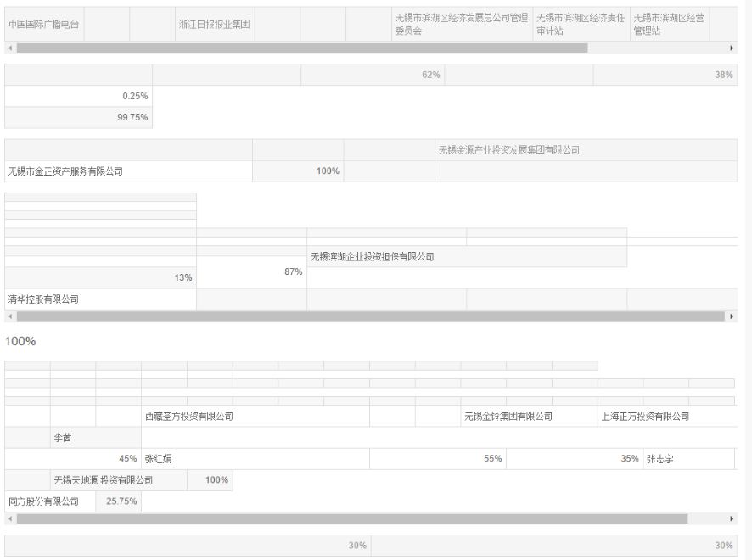
Task: Click the 25.75% value cell
Action: pos(119,501)
